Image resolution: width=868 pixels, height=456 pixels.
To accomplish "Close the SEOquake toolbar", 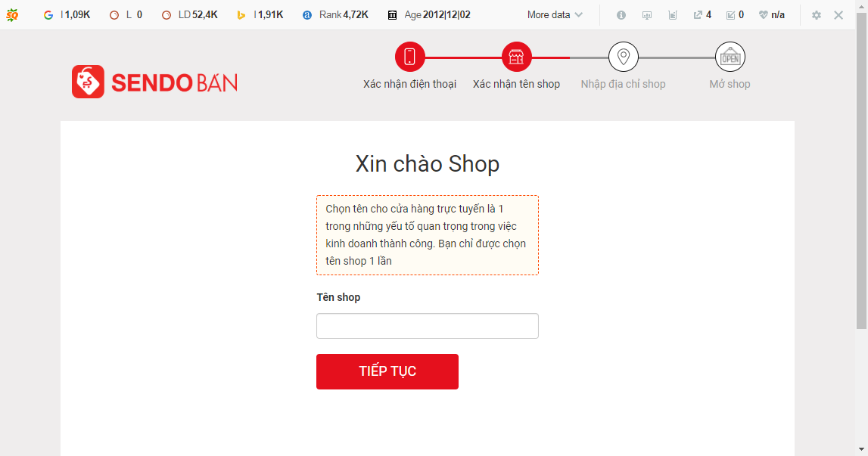I will tap(838, 15).
